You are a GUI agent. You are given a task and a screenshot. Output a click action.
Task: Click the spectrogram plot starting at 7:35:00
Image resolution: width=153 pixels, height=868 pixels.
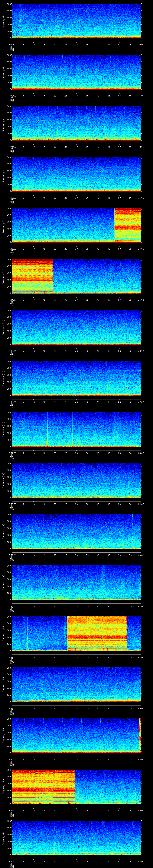(76, 327)
